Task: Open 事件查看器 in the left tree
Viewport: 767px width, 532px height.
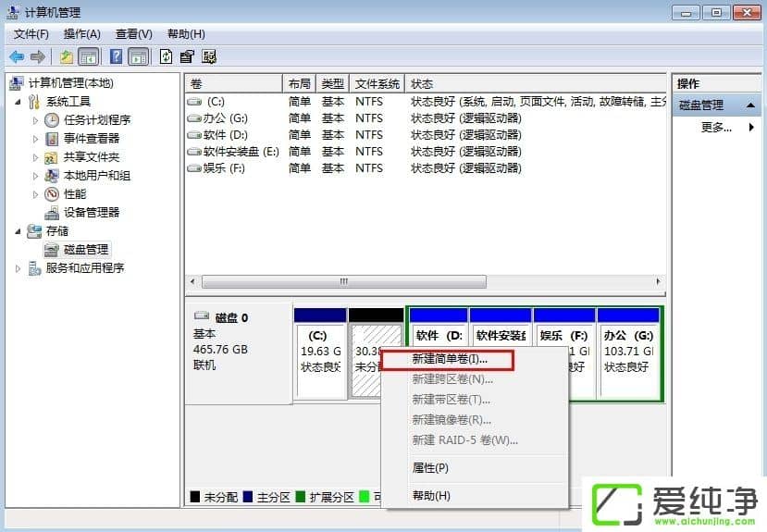Action: [x=91, y=138]
